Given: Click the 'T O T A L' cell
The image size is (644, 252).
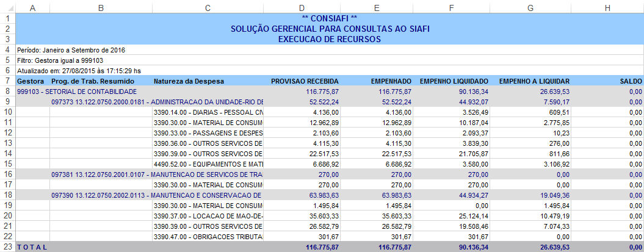Looking at the screenshot, I should pyautogui.click(x=32, y=247).
